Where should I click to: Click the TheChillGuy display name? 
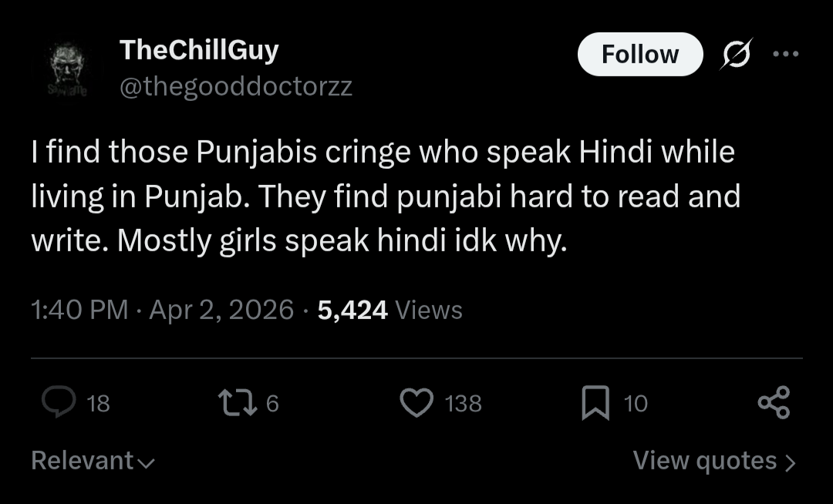(199, 51)
